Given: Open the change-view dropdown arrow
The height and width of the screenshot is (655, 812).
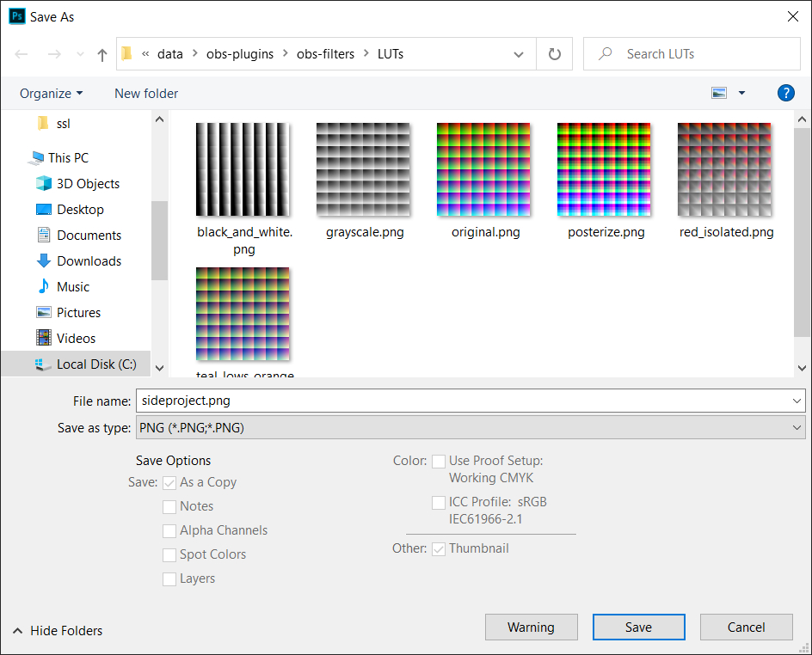Looking at the screenshot, I should tap(741, 93).
